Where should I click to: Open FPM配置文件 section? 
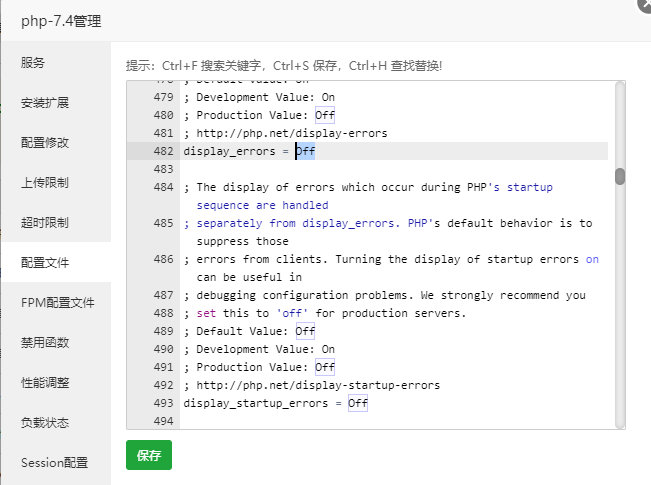[58, 302]
